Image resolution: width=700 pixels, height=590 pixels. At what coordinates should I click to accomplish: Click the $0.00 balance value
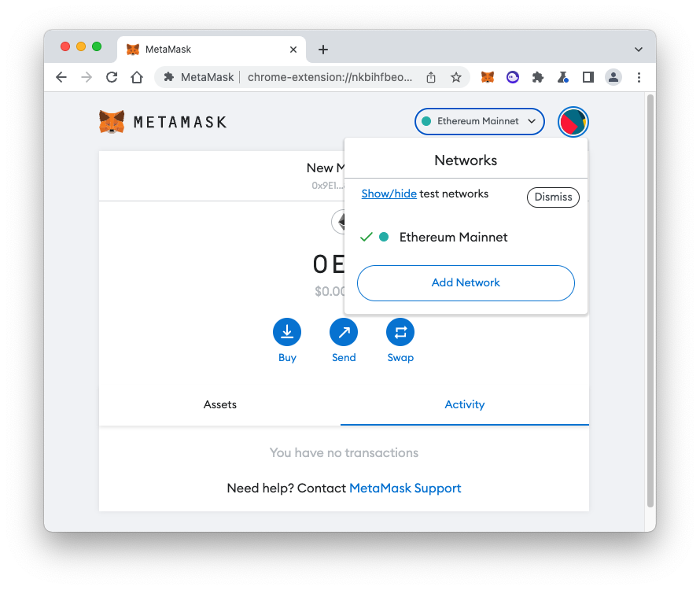(x=330, y=291)
